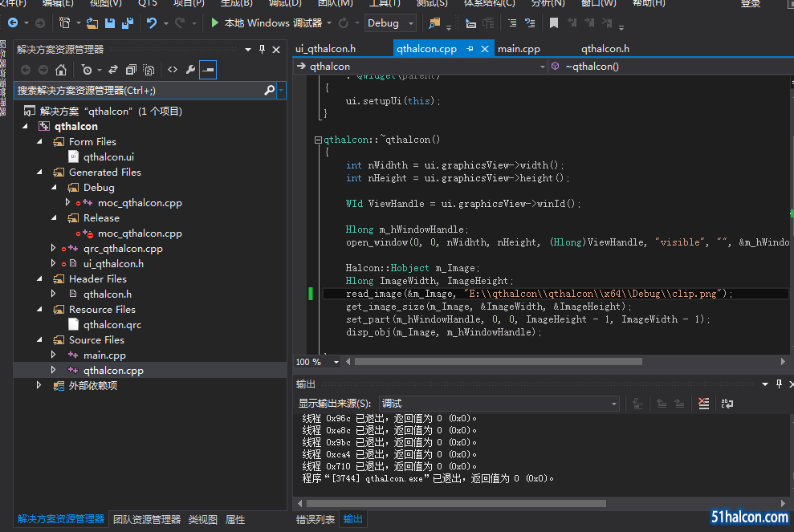
Task: Clear all output with the red-X icon
Action: tap(703, 404)
